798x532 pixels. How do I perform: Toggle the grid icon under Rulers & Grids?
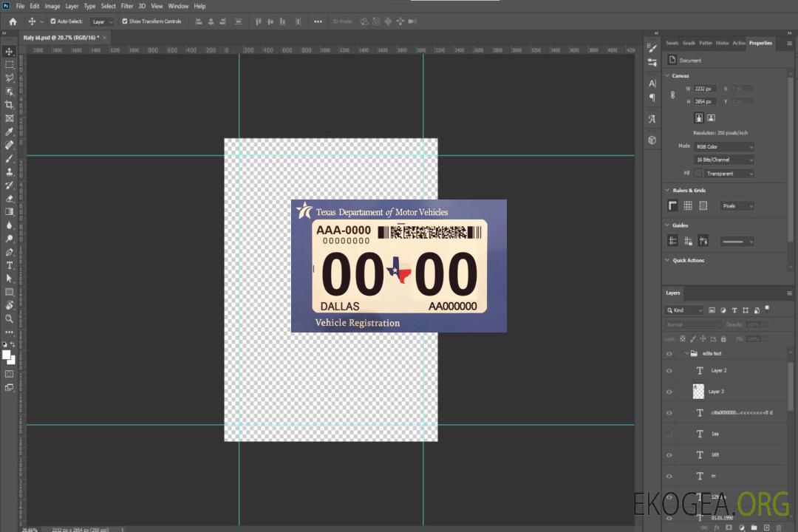pyautogui.click(x=687, y=206)
